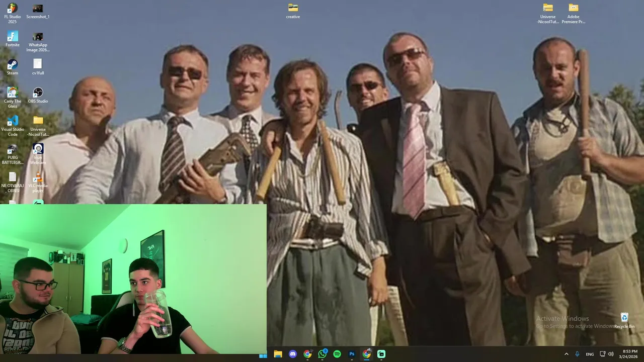Select the Visual Studio Code shortcut

(x=12, y=126)
